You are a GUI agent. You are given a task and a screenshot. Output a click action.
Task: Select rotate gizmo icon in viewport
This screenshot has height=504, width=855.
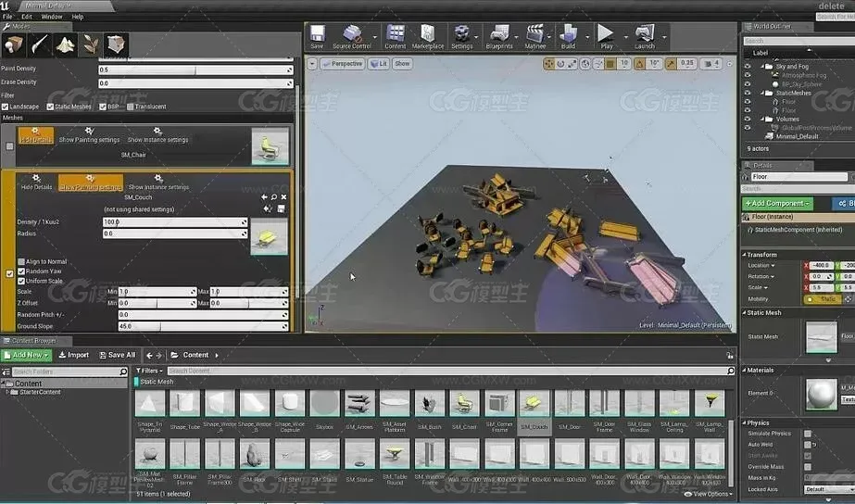point(560,64)
